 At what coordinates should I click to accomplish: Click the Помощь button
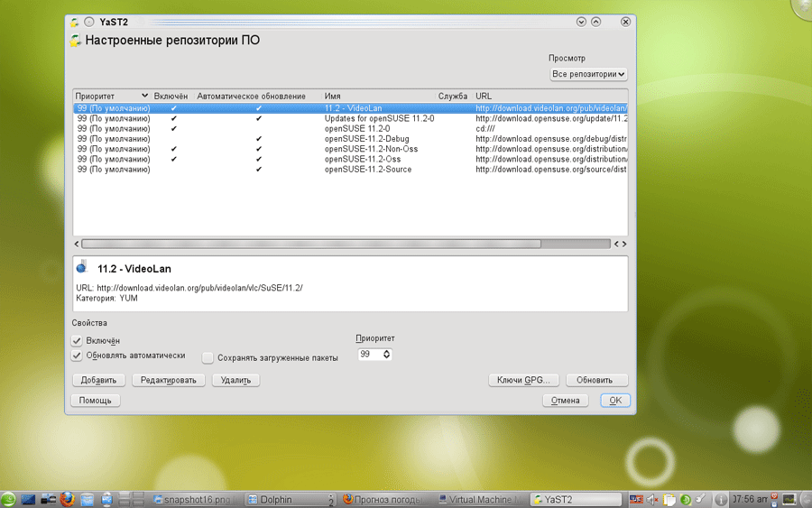pos(95,401)
